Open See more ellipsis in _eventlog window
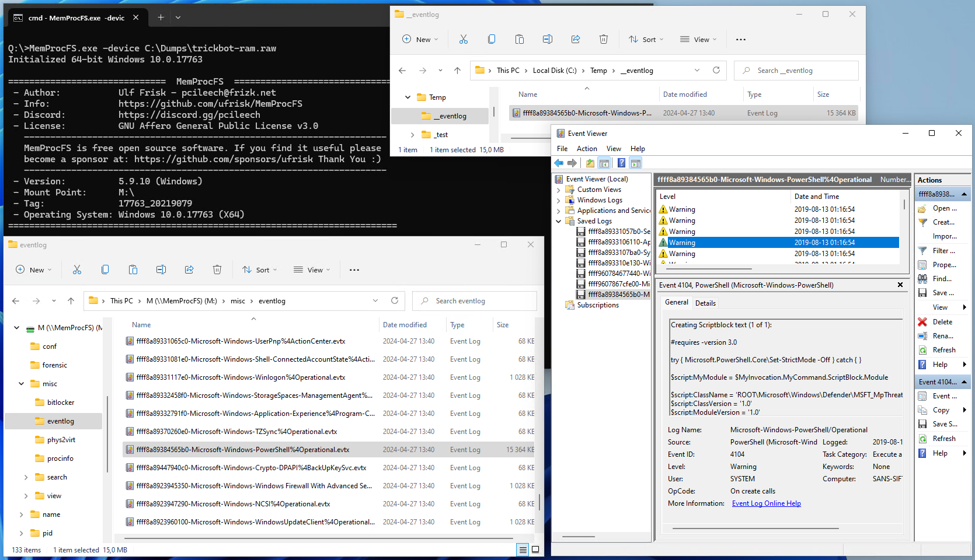Viewport: 975px width, 560px height. click(741, 40)
